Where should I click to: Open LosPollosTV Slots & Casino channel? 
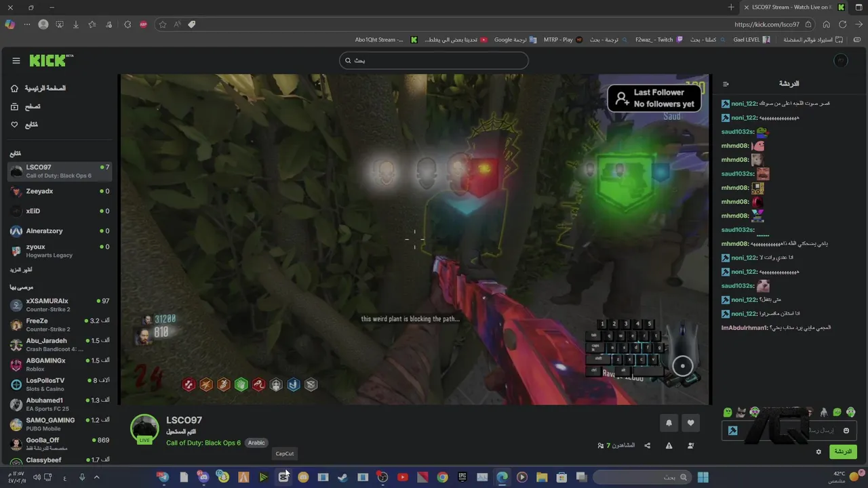[60, 384]
